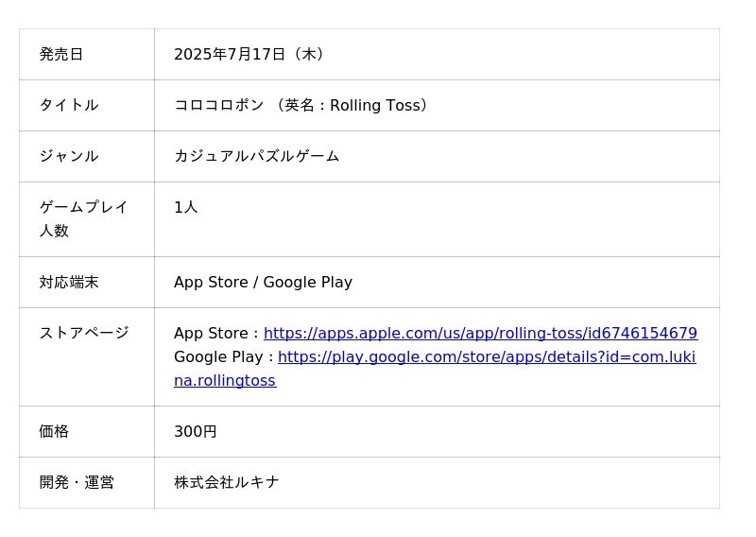756x537 pixels.
Task: Open the Google Play store link
Action: click(486, 357)
